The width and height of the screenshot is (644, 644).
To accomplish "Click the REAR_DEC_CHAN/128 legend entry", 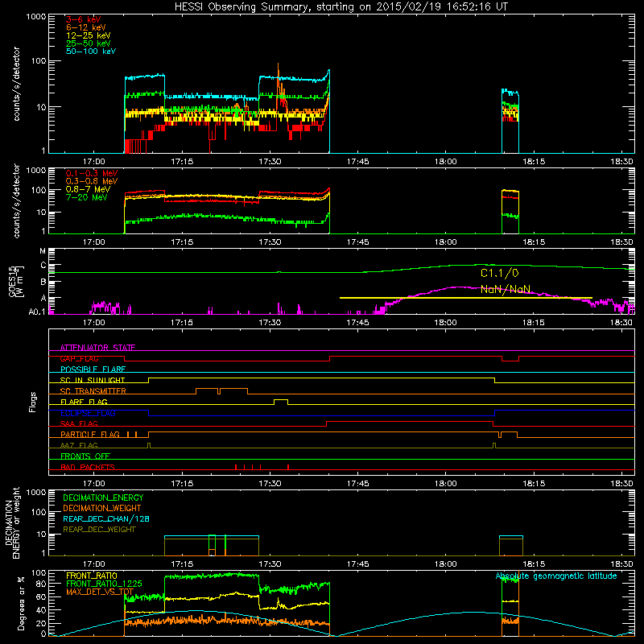I will click(x=106, y=518).
